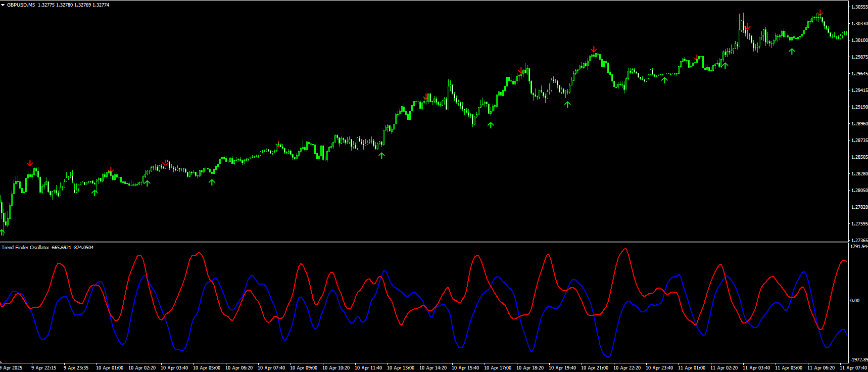868x372 pixels.
Task: Click the 10 Apr 02:20 time label
Action: [142, 368]
